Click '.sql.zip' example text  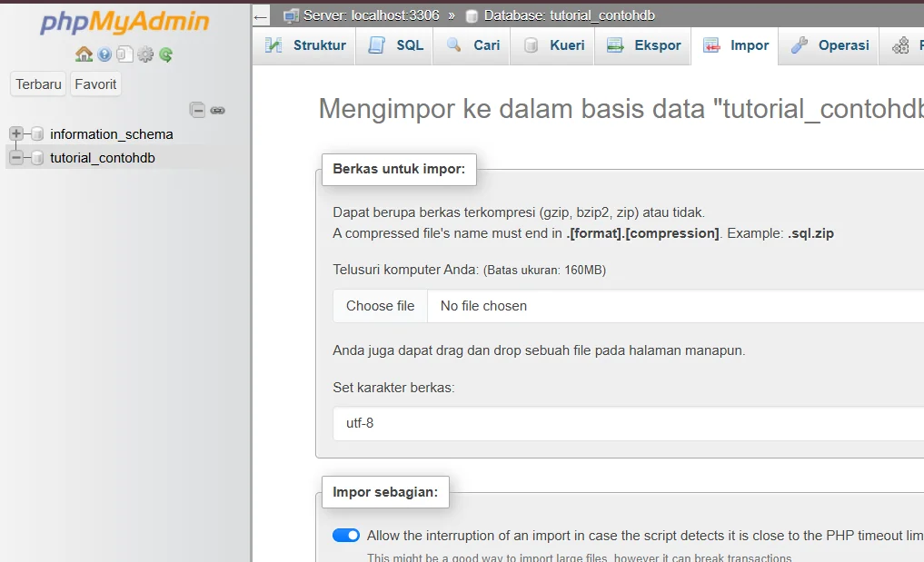click(x=810, y=233)
